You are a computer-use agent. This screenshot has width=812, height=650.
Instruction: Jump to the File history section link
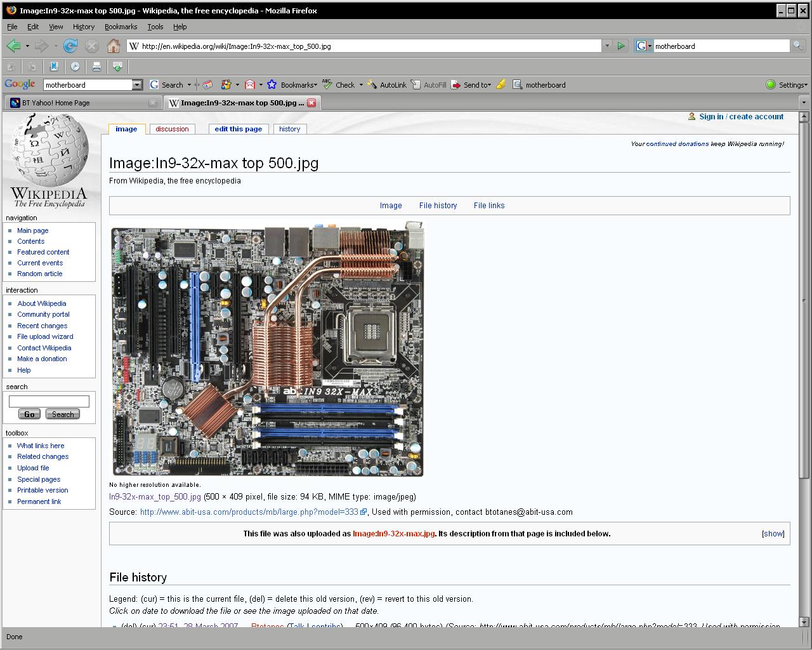coord(438,206)
